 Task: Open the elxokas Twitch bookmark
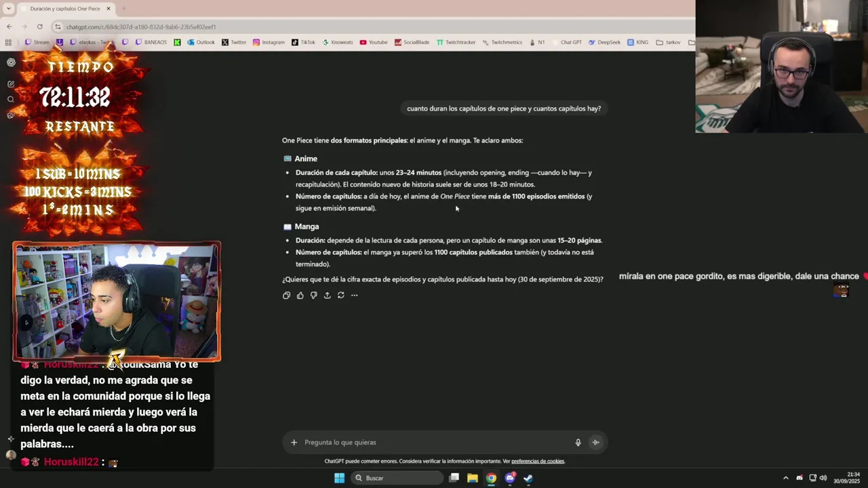(92, 42)
